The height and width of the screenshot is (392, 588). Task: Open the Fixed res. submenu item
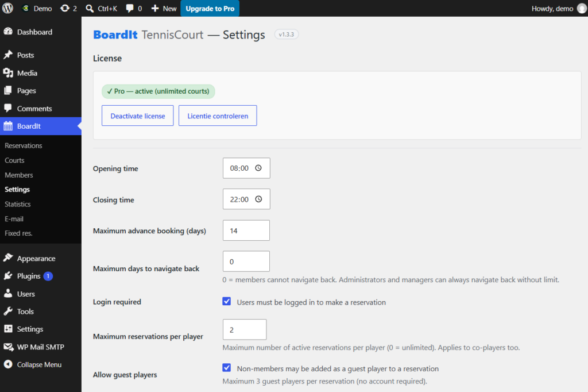click(x=18, y=233)
